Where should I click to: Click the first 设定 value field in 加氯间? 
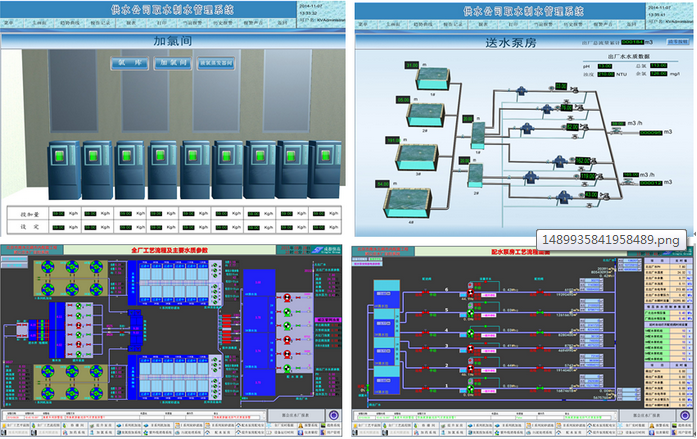point(58,228)
